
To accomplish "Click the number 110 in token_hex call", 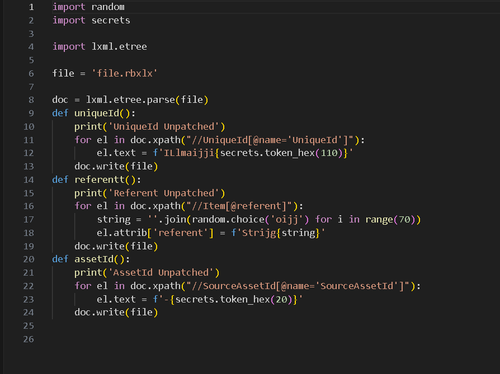I will point(329,153).
